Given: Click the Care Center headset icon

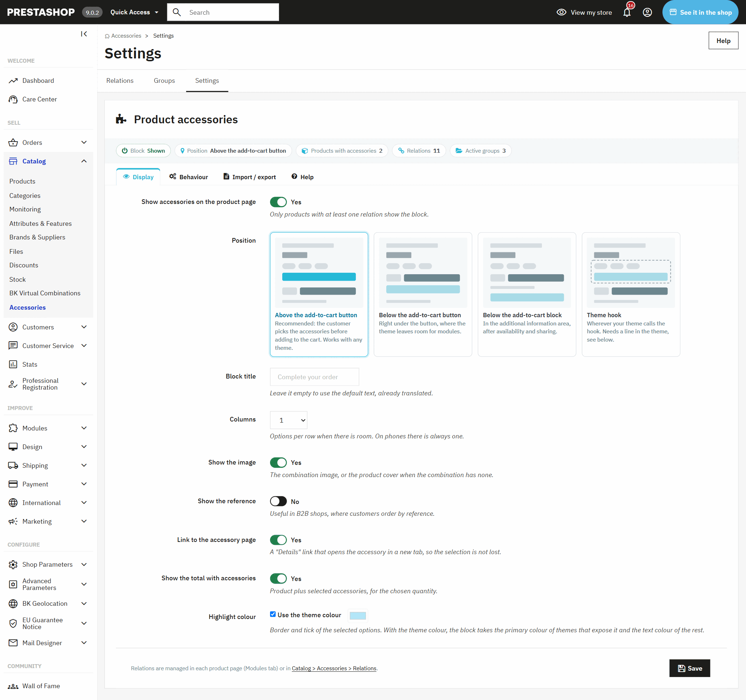Looking at the screenshot, I should [x=13, y=99].
